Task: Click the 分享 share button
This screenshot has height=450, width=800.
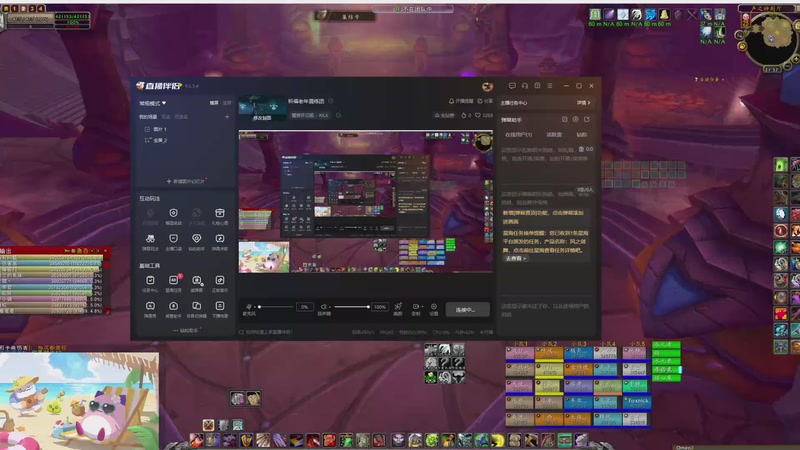Action: (x=485, y=101)
